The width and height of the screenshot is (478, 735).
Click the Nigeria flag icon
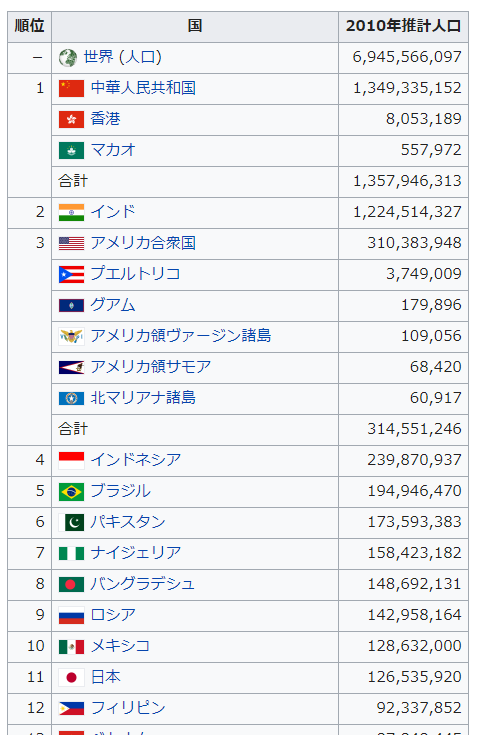pos(71,554)
